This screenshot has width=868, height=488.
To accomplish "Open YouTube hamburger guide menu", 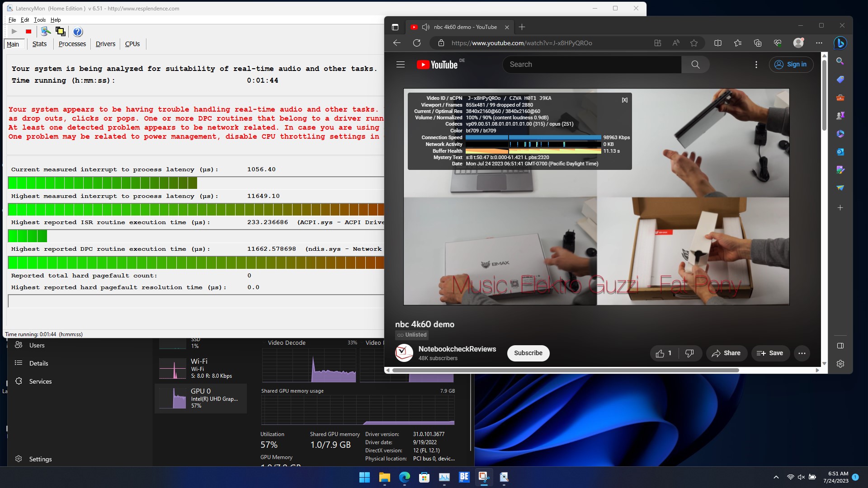I will point(401,65).
